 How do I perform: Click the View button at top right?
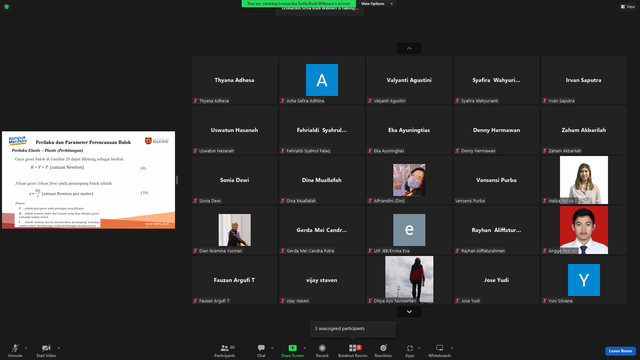[x=628, y=7]
